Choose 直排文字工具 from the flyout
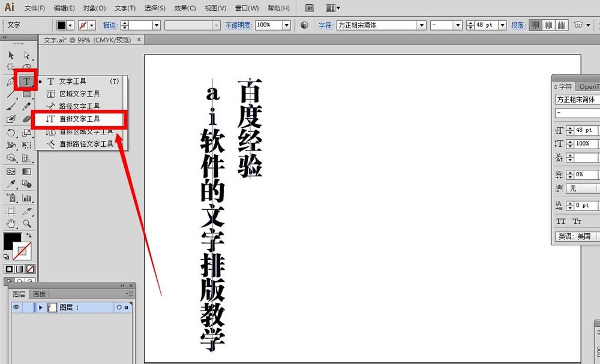Viewport: 600px width, 364px height. pyautogui.click(x=79, y=119)
